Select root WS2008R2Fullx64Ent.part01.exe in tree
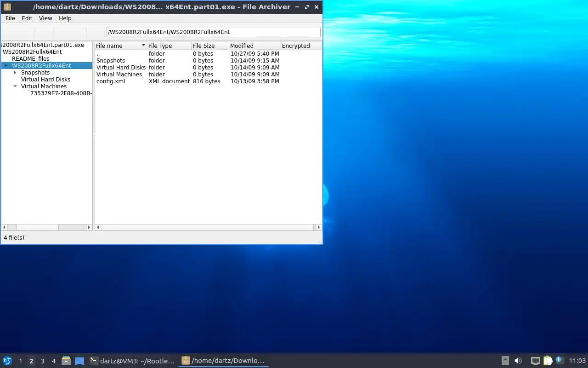This screenshot has height=368, width=588. tap(42, 45)
